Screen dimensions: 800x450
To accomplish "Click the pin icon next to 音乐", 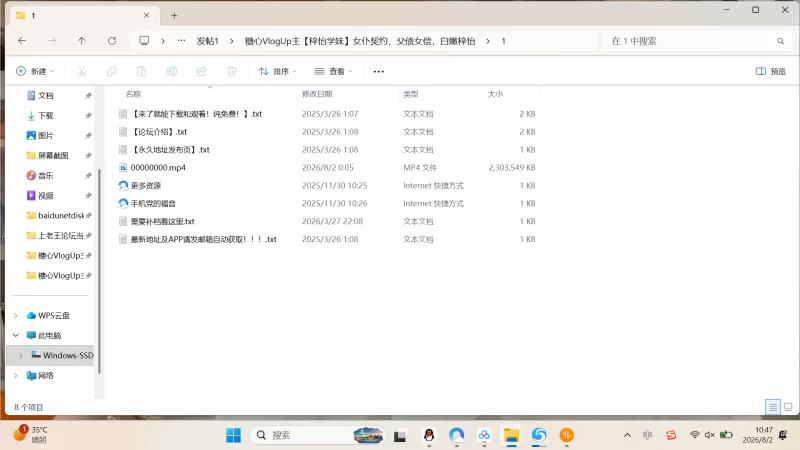I will coord(88,176).
